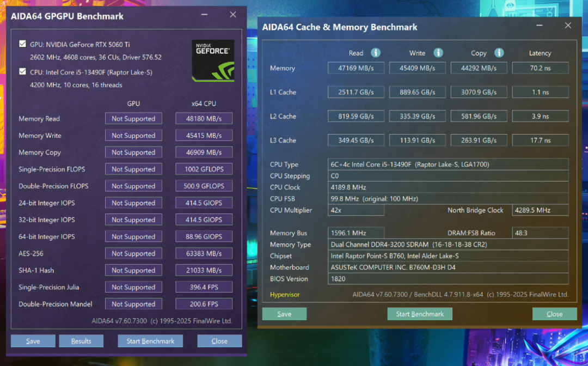
Task: Select Memory Copy value 44292 MB/s
Action: (479, 68)
